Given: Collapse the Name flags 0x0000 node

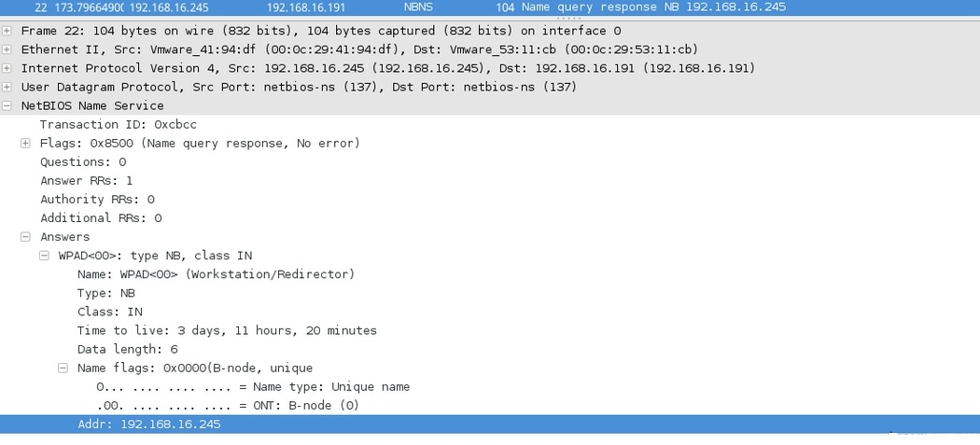Looking at the screenshot, I should click(63, 368).
